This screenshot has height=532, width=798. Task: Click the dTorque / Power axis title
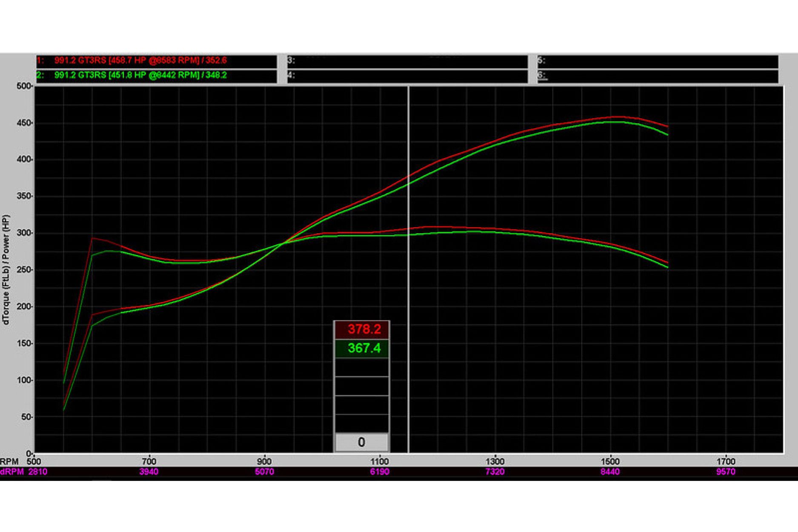tap(6, 270)
